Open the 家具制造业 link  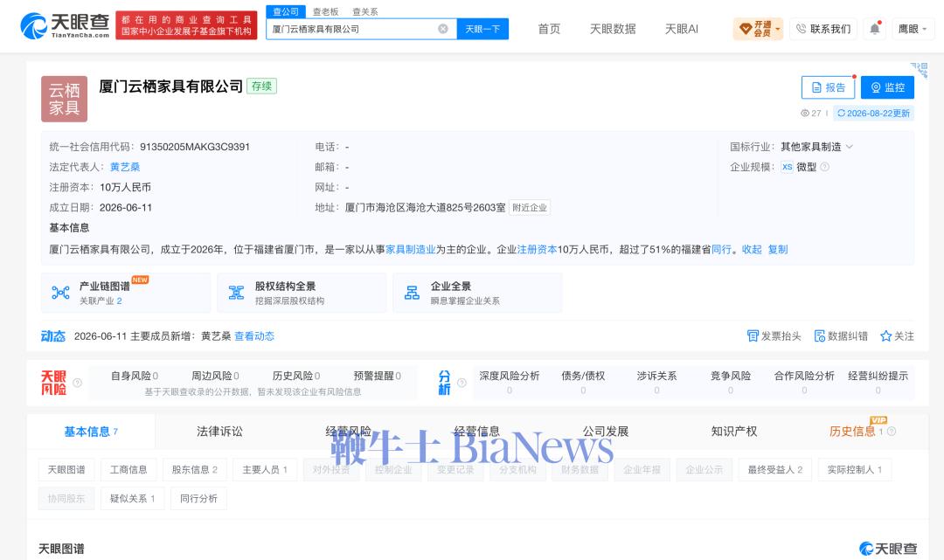[x=410, y=250]
